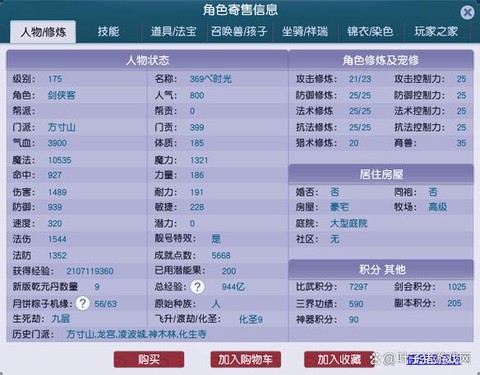Click the 防御 value 939

coord(55,207)
